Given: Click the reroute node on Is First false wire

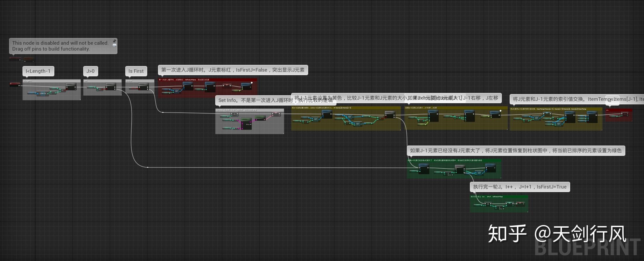Looking at the screenshot, I should point(163,112).
